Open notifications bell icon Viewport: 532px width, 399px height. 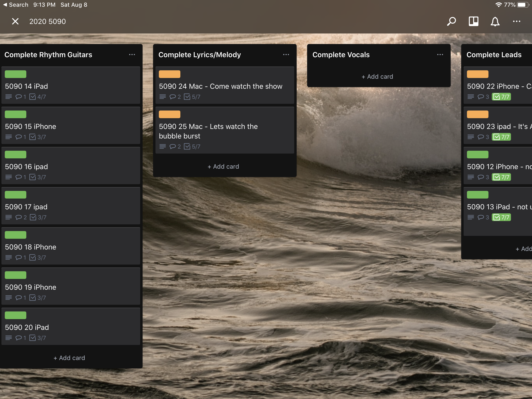pyautogui.click(x=495, y=21)
